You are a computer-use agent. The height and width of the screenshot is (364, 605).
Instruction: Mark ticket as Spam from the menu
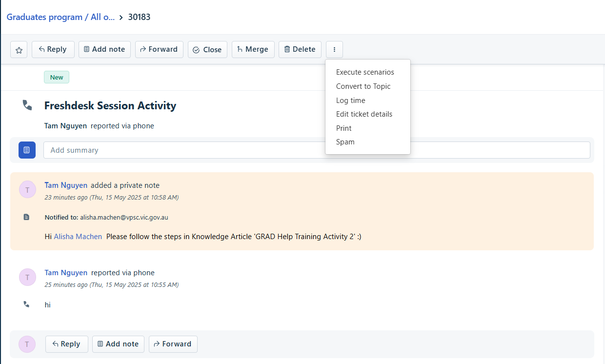pyautogui.click(x=345, y=142)
